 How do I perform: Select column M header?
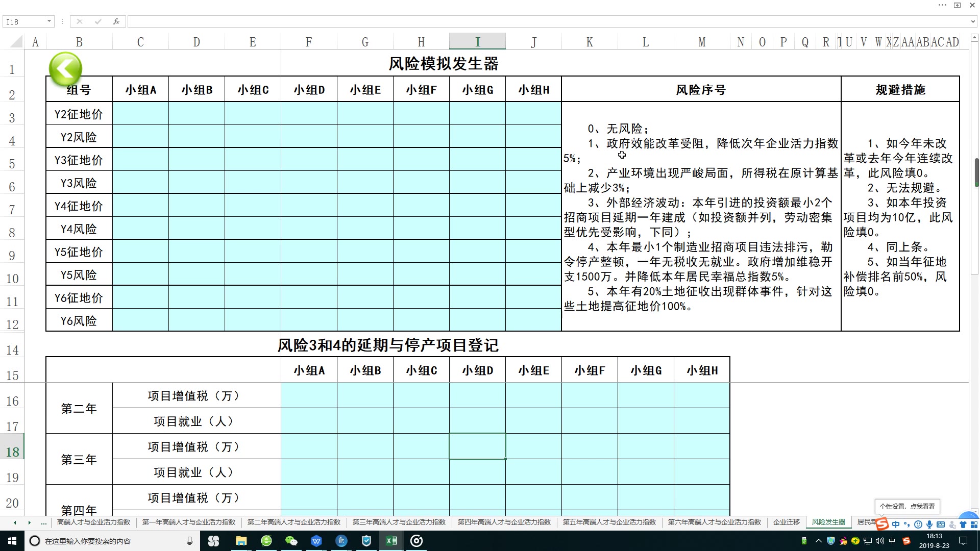(702, 42)
